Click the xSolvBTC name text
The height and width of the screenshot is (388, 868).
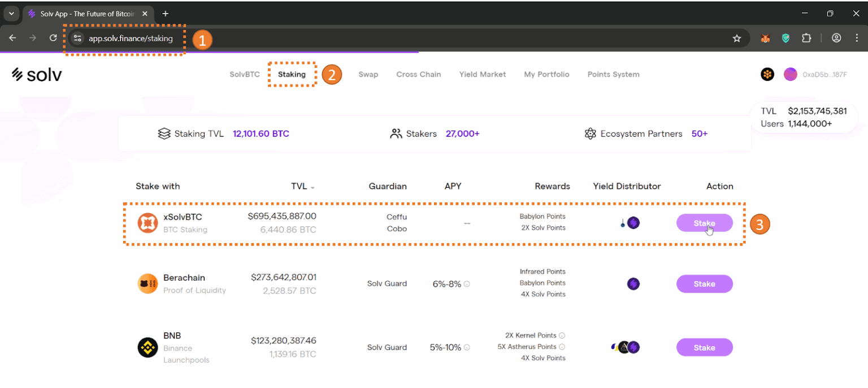tap(183, 217)
